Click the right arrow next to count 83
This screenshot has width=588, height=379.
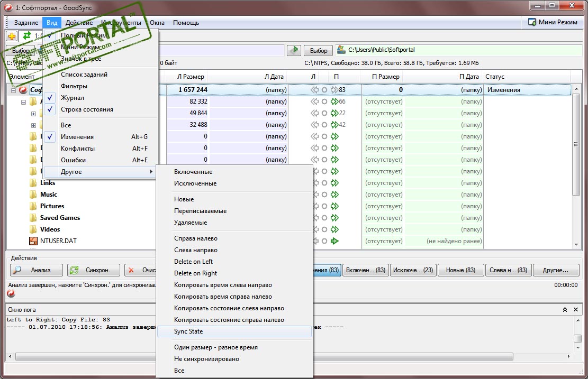click(x=334, y=90)
